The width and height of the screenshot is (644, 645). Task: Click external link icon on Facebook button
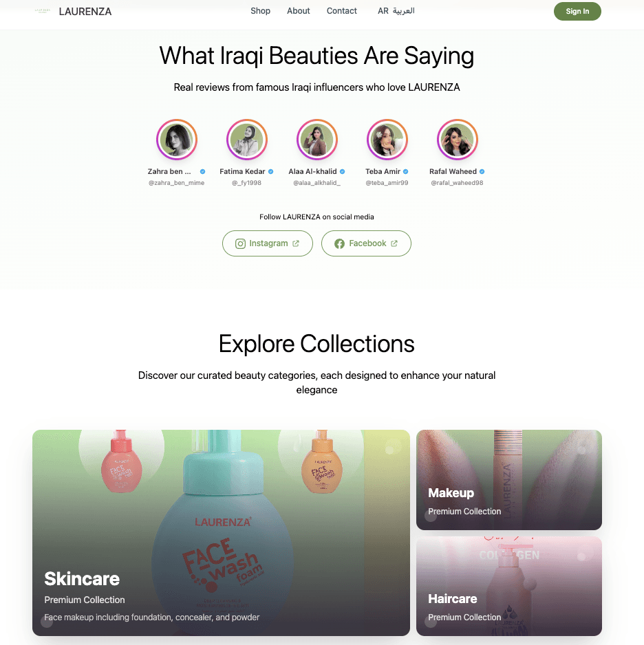point(394,243)
